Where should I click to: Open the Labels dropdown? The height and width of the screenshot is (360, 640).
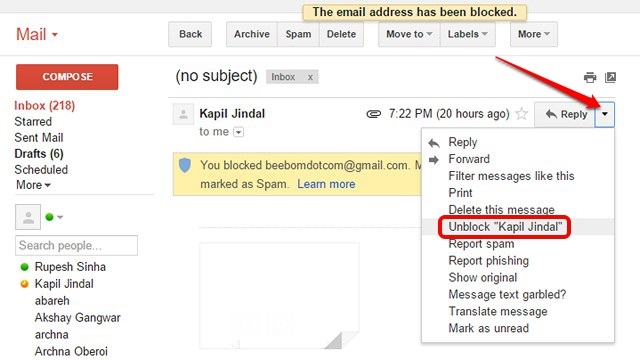[468, 34]
